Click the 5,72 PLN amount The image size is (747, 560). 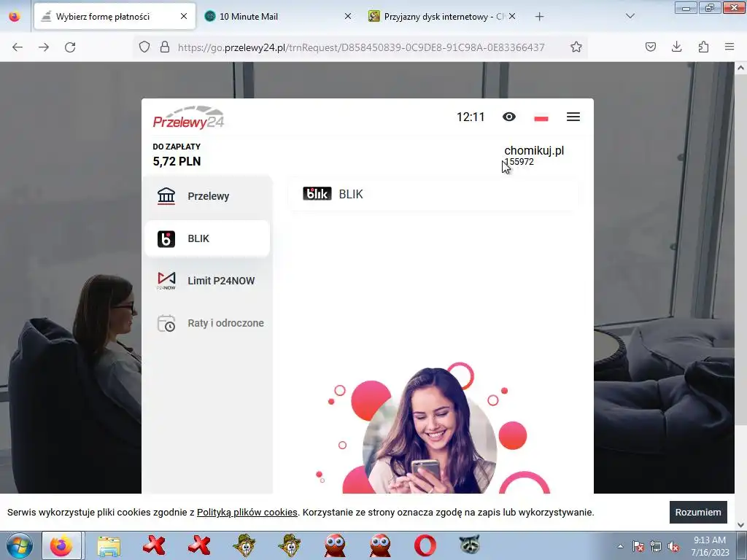[177, 161]
